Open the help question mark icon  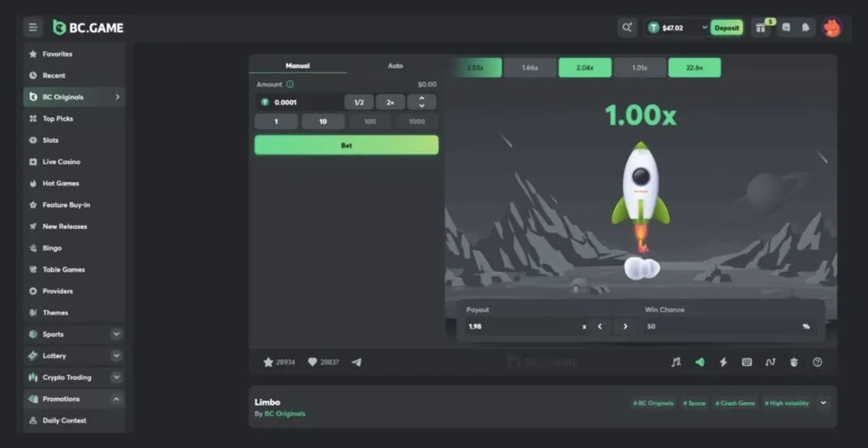817,362
